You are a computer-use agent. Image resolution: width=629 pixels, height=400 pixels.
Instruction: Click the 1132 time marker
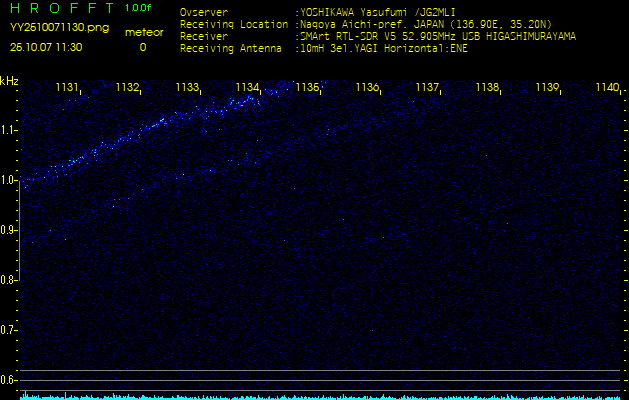click(127, 87)
